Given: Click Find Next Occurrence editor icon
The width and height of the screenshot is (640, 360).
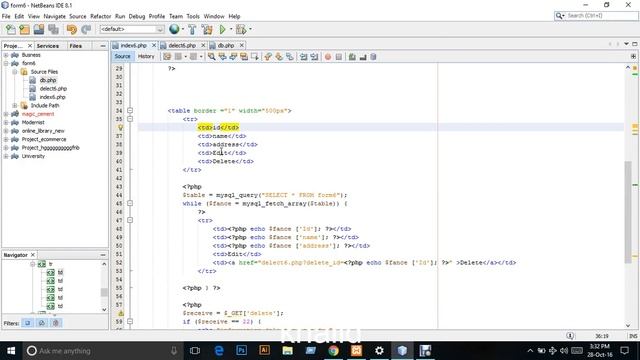Looking at the screenshot, I should pyautogui.click(x=233, y=57).
